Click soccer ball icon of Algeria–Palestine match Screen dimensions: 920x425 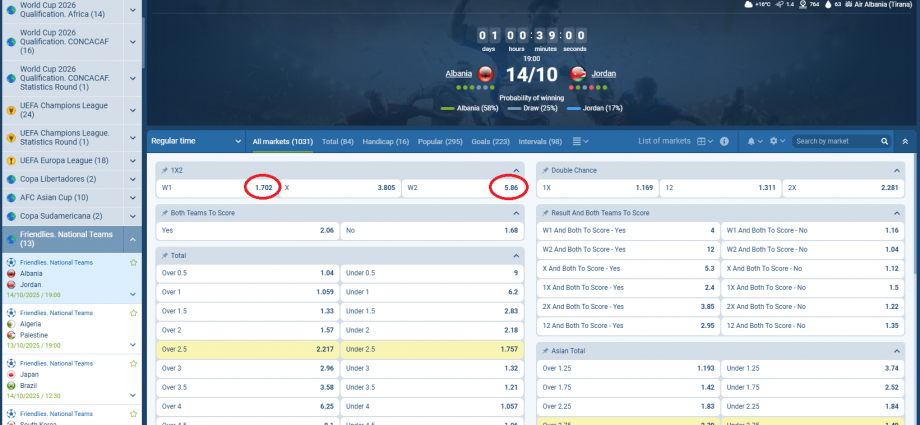[11, 313]
